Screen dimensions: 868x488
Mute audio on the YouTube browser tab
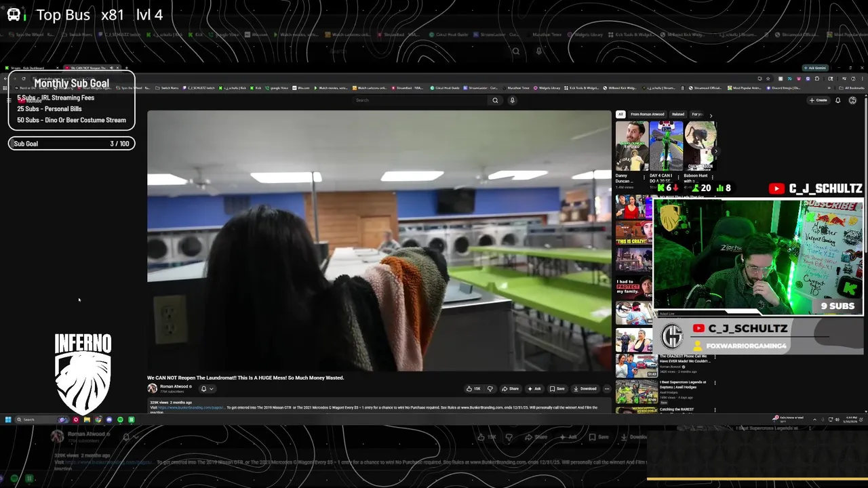click(112, 68)
